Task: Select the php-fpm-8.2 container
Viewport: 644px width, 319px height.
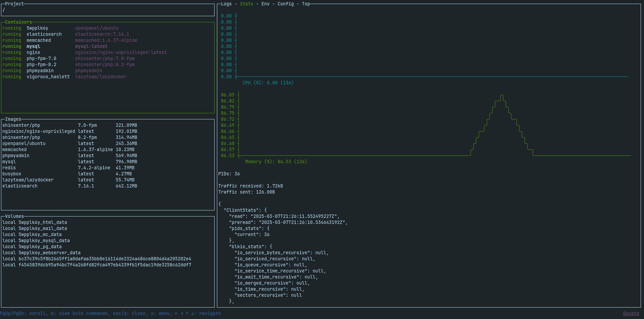Action: pyautogui.click(x=108, y=64)
